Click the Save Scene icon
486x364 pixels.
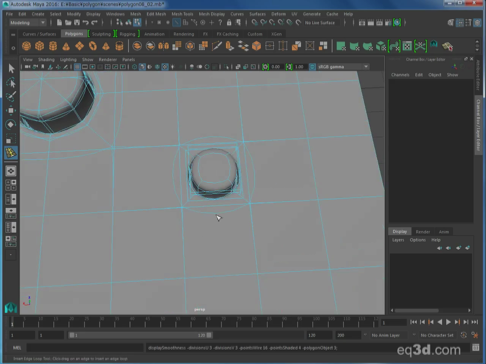click(x=77, y=23)
